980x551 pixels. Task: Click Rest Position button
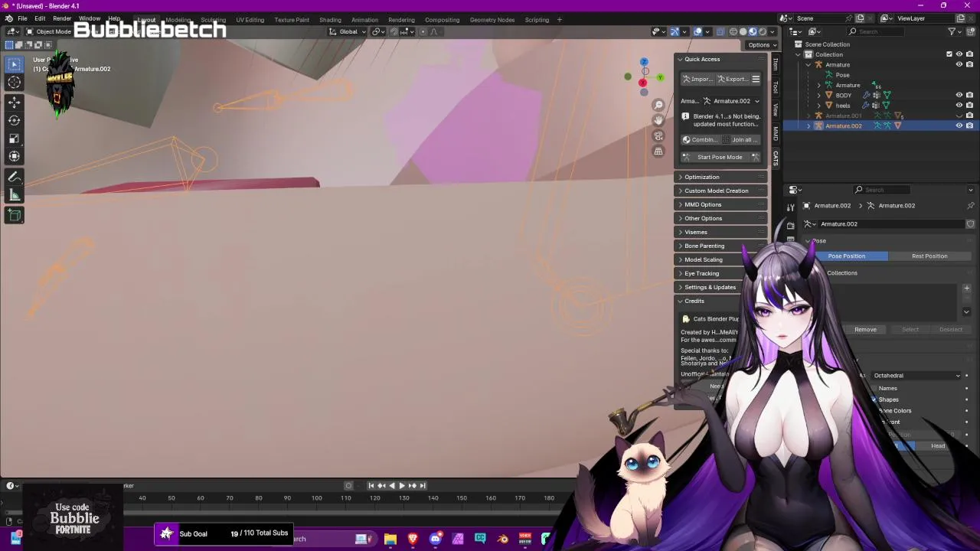(929, 256)
